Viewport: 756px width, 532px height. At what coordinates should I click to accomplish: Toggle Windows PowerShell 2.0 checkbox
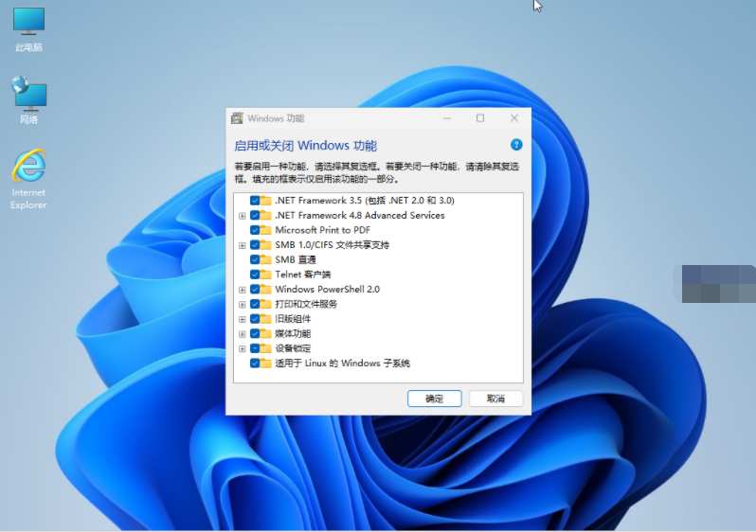(255, 289)
